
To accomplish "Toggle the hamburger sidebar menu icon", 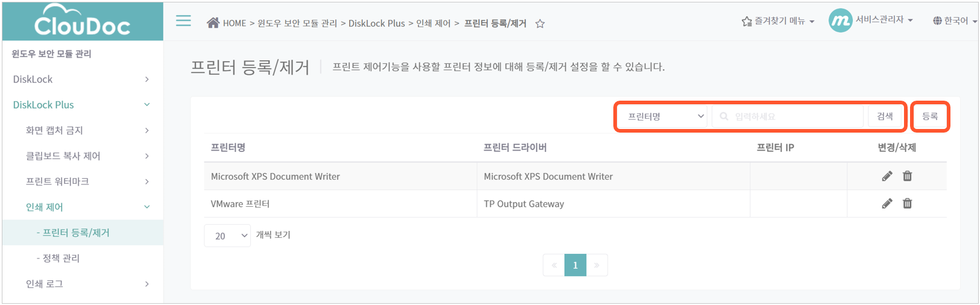I will coord(183,20).
